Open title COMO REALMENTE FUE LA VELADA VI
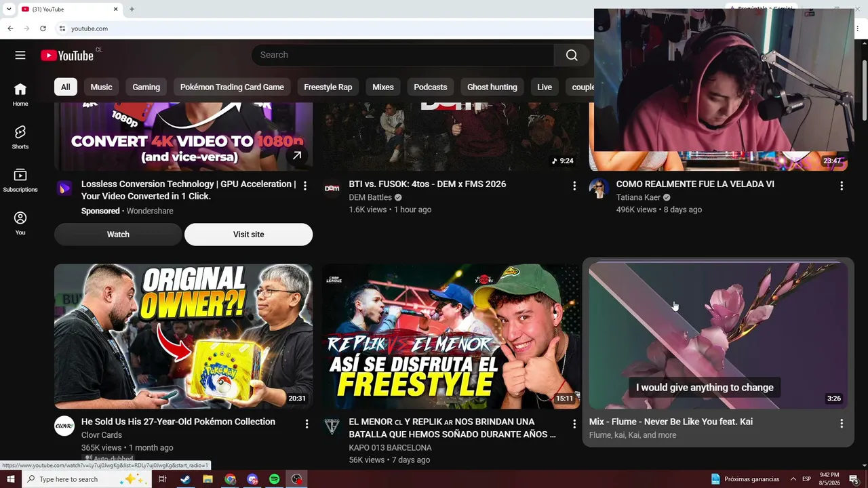 click(x=695, y=184)
